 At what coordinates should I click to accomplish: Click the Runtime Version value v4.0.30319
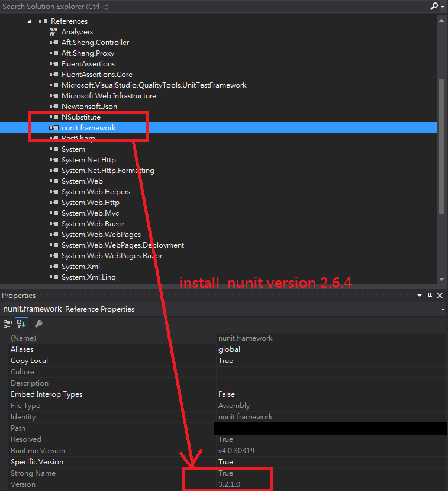point(236,451)
